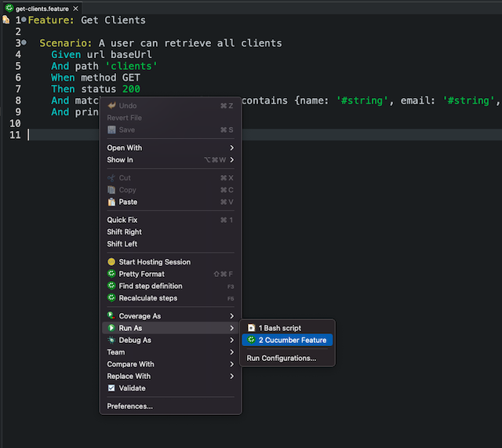This screenshot has width=502, height=448.
Task: Choose Quick Fix menu entry
Action: (x=170, y=220)
